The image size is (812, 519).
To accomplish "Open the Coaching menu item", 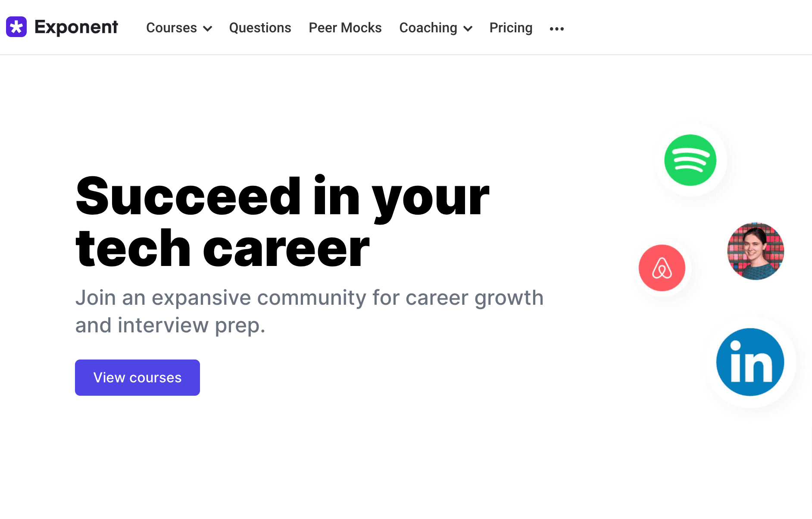I will (428, 28).
